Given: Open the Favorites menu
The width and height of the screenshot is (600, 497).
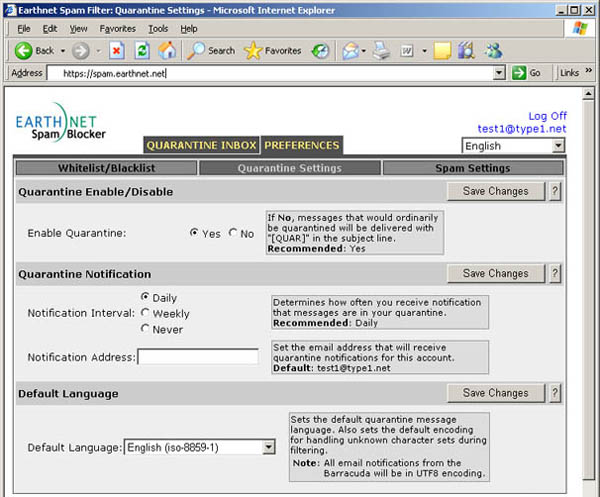Looking at the screenshot, I should [117, 29].
